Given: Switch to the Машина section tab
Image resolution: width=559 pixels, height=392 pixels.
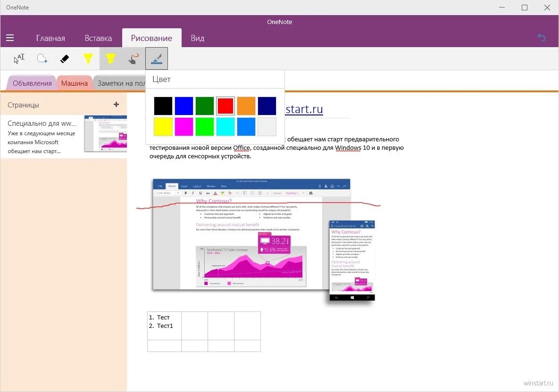Looking at the screenshot, I should click(x=74, y=82).
